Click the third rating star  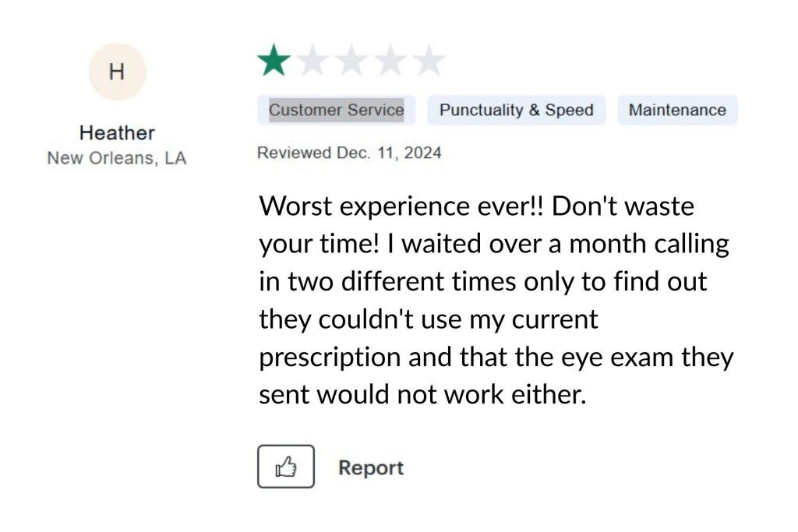351,61
